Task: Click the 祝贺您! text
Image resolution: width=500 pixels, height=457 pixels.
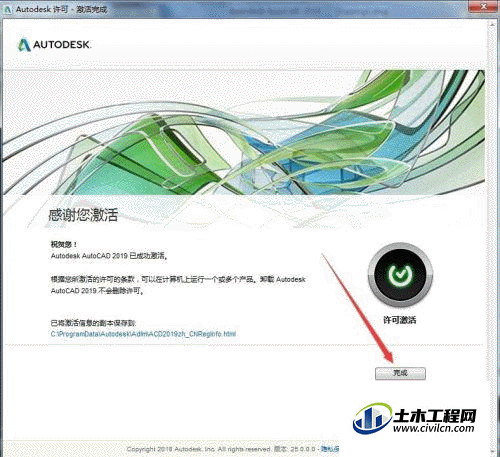Action: [x=64, y=244]
